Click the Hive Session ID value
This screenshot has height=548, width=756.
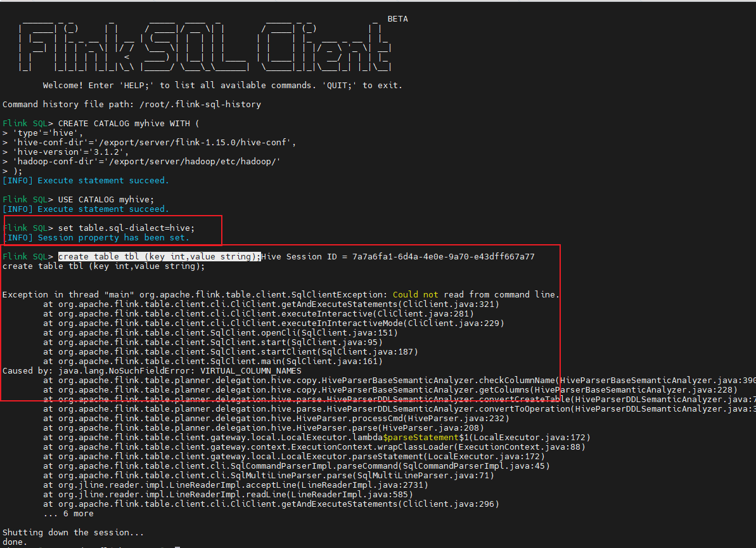tap(443, 257)
